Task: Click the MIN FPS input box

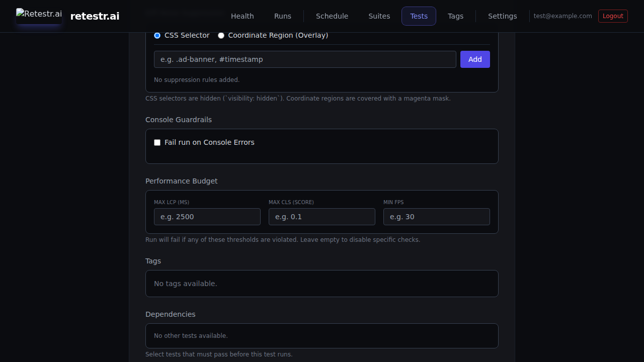Action: point(436,216)
